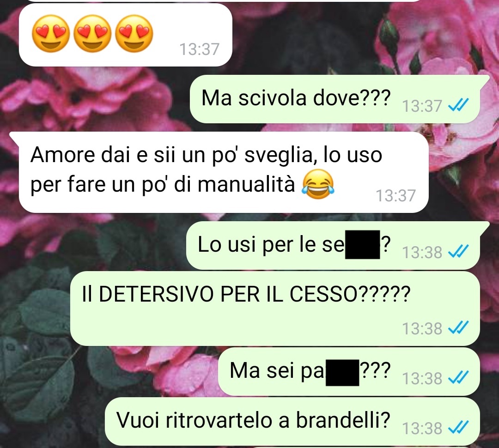Select the emoji-only message bubble
499x448 pixels.
point(126,35)
